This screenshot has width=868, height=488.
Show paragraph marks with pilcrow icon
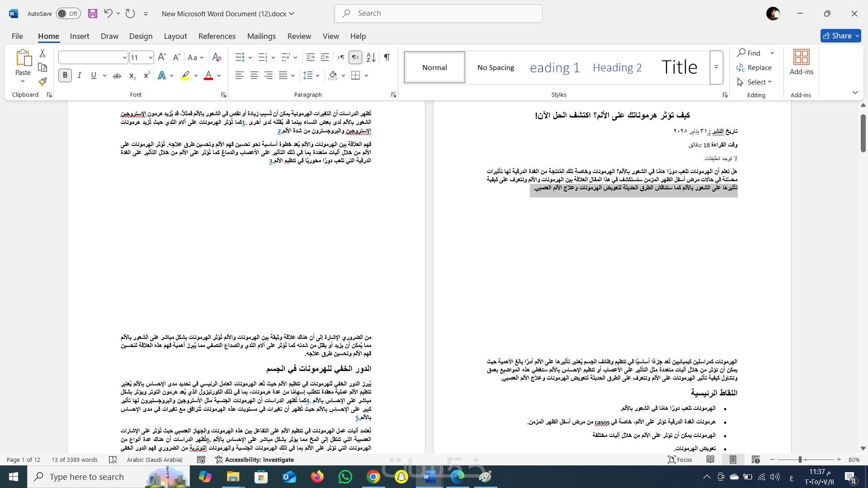click(x=387, y=57)
